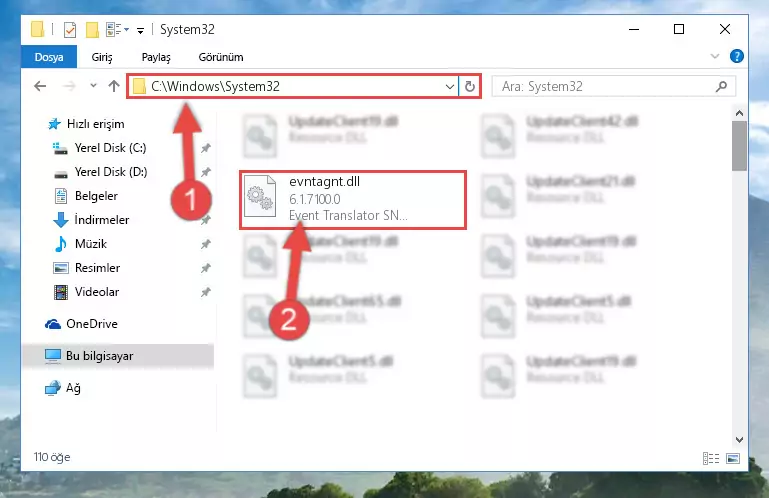Viewport: 769px width, 498px height.
Task: Expand the ribbon with the chevron
Action: (x=715, y=56)
